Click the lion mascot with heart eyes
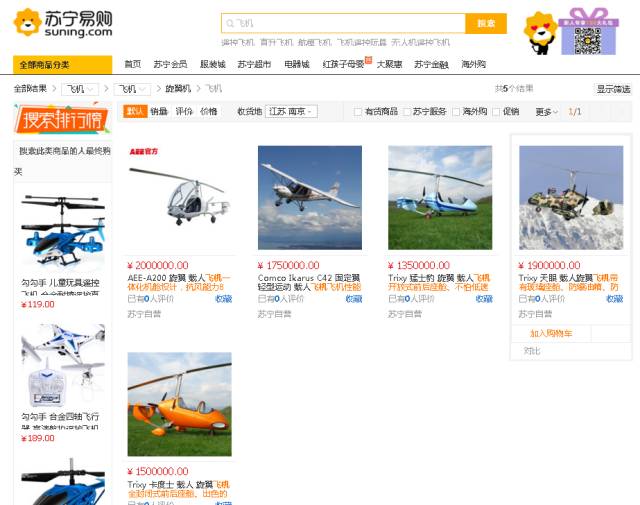 pos(540,33)
